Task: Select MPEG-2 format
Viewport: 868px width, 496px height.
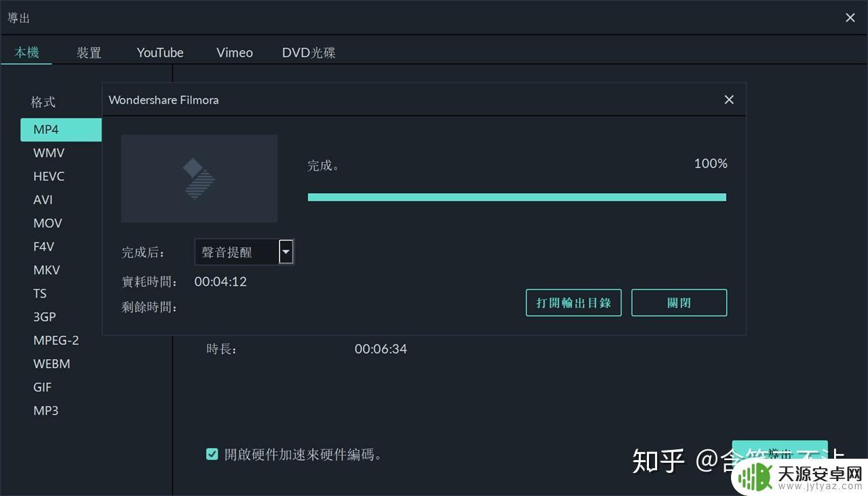Action: tap(56, 340)
